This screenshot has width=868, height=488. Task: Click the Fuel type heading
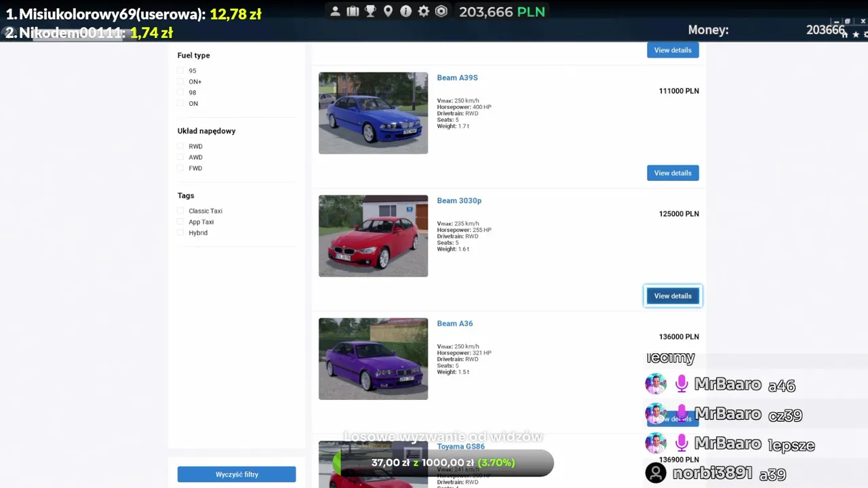[193, 56]
